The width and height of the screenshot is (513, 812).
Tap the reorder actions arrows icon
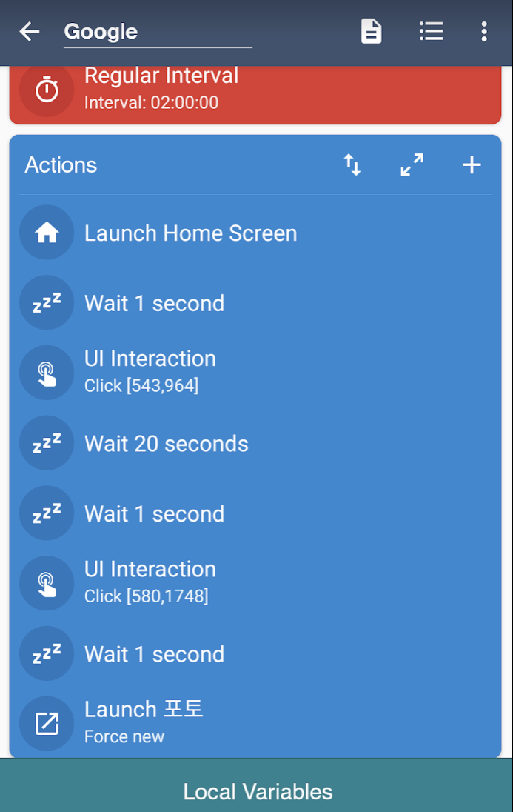[x=352, y=165]
